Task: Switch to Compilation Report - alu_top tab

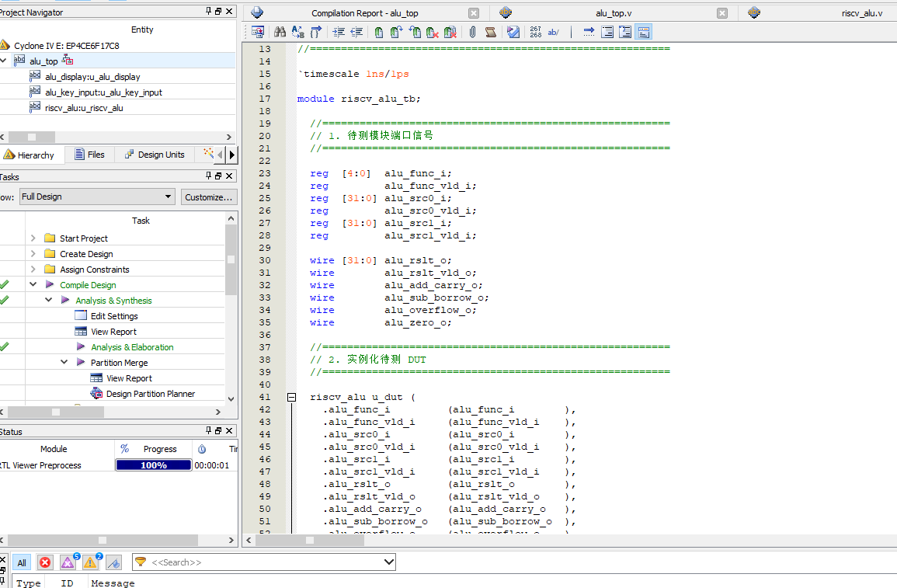Action: pos(365,13)
